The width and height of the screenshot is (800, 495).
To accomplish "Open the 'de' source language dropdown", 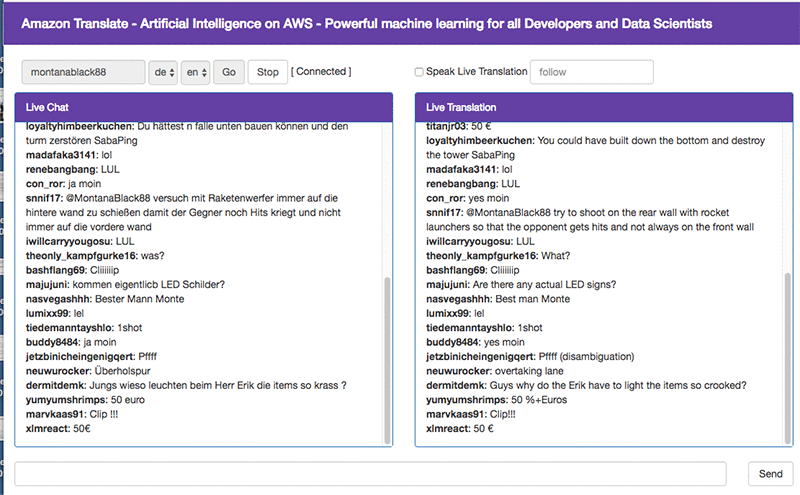I will click(163, 72).
